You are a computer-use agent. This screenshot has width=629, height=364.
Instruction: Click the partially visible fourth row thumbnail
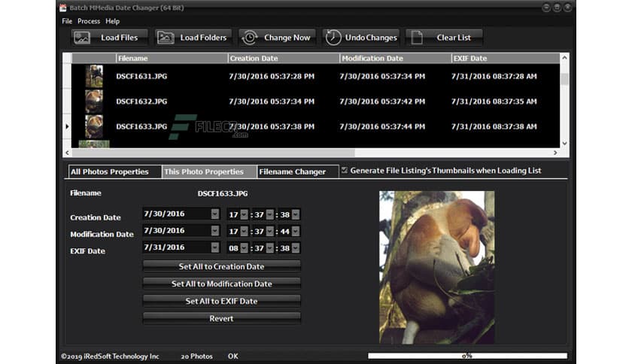coord(94,144)
